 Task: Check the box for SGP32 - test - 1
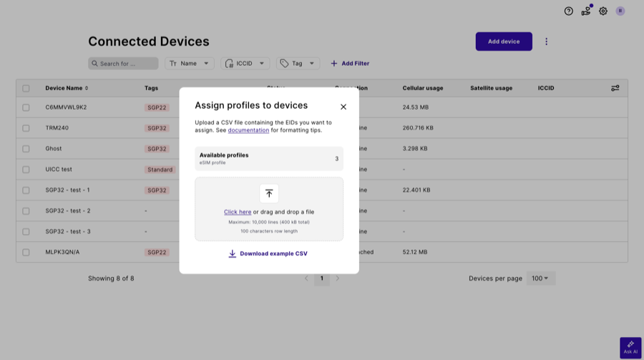(26, 190)
